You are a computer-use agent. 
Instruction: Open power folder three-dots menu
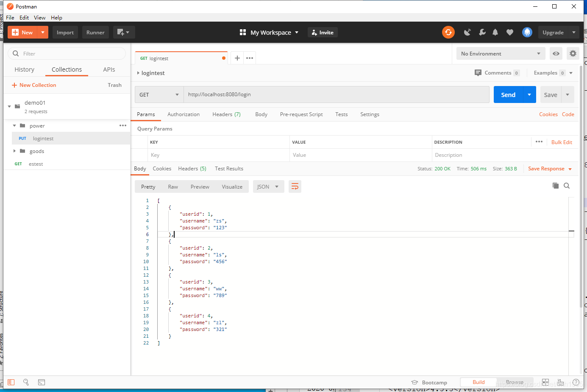coord(123,125)
